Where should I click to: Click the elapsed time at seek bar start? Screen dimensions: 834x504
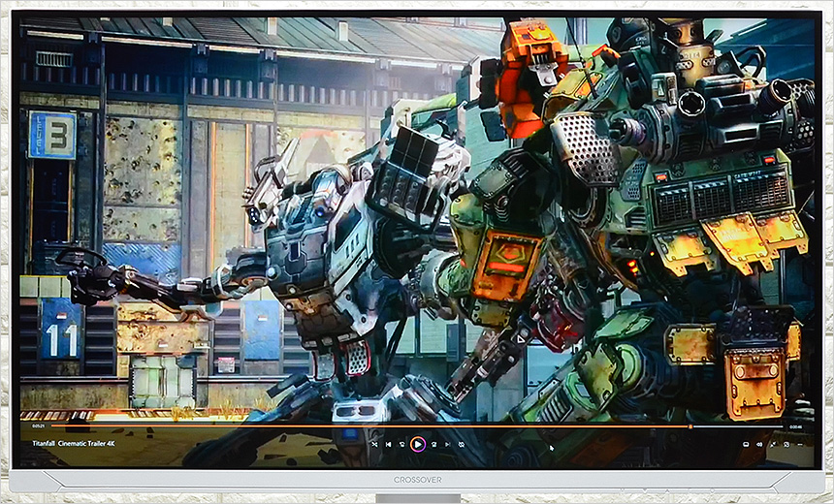39,425
